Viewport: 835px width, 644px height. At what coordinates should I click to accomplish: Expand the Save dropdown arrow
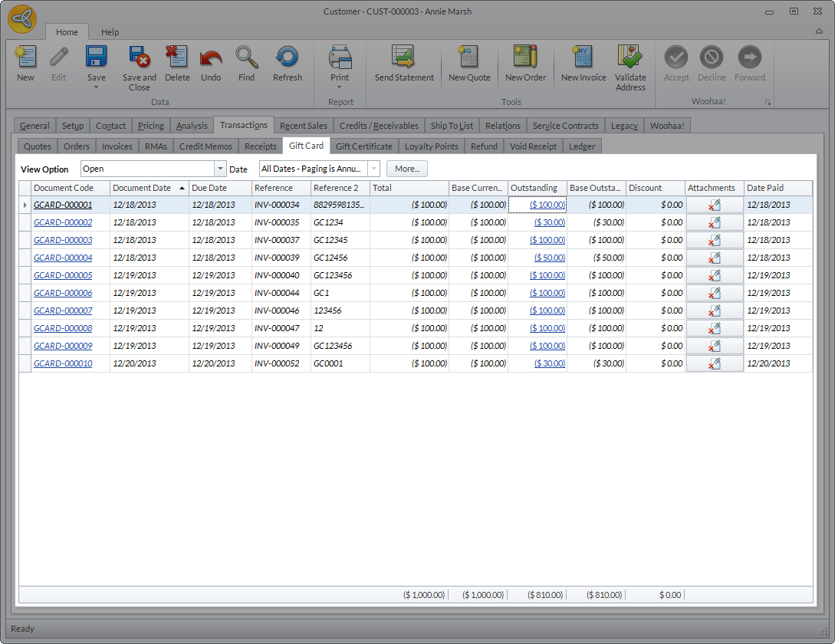97,87
